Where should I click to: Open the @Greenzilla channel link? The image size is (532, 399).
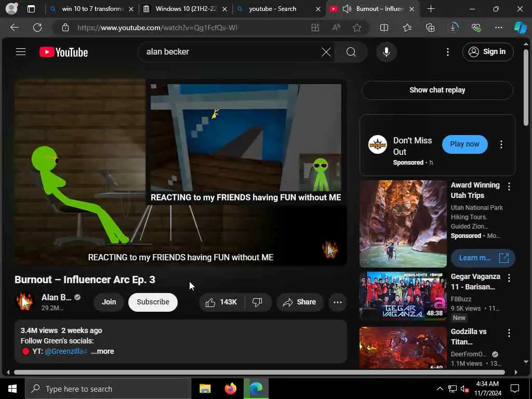66,352
